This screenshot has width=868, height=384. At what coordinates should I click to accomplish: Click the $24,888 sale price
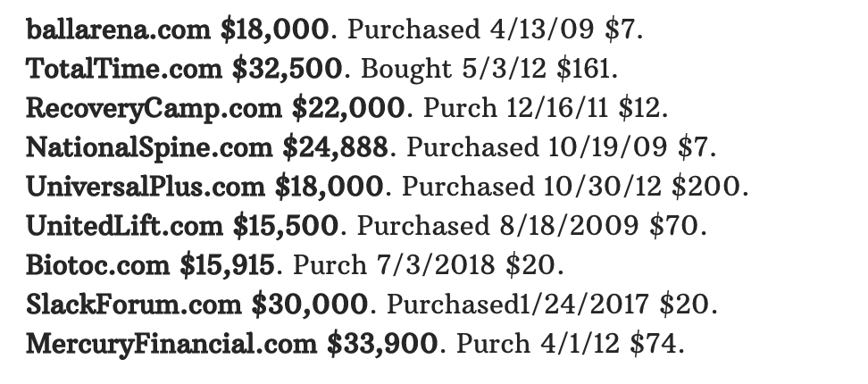click(x=335, y=147)
